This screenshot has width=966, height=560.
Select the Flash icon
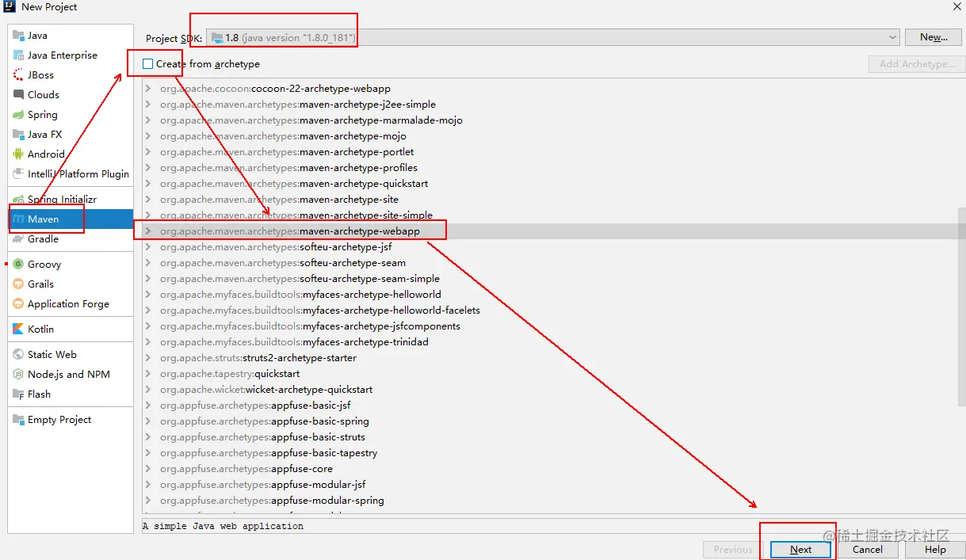[x=18, y=394]
